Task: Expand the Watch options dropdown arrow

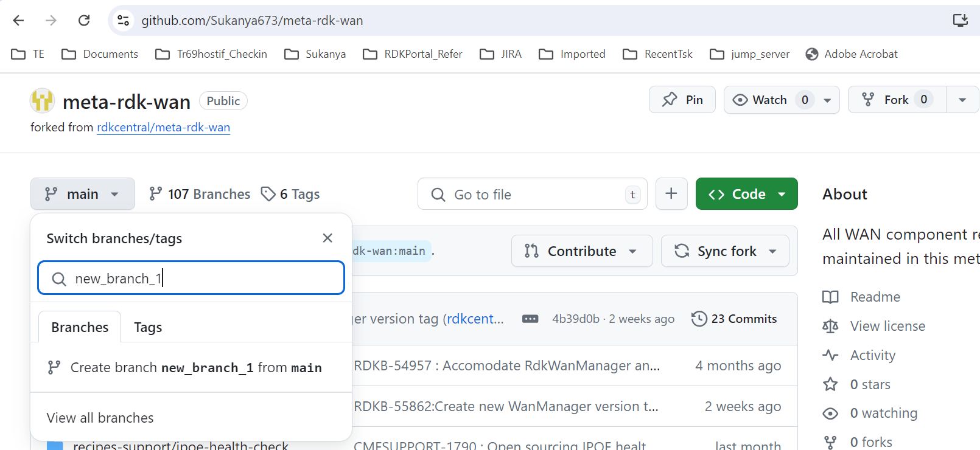Action: tap(827, 100)
